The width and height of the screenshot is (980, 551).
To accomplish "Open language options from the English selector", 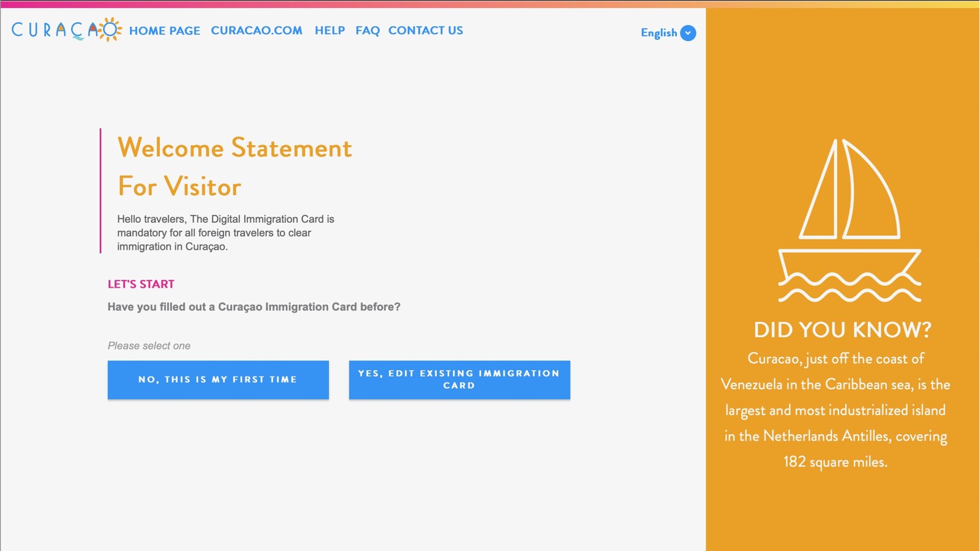I will coord(668,34).
